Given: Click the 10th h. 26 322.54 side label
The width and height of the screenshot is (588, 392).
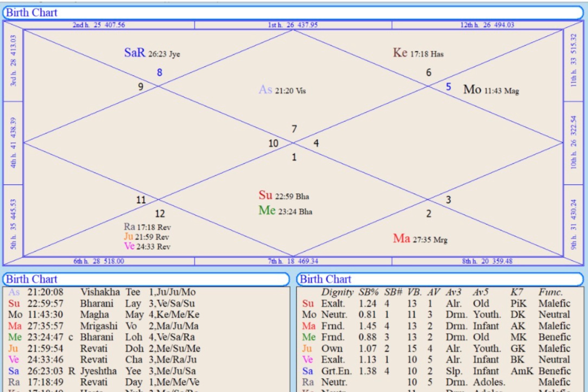Looking at the screenshot, I should click(574, 143).
